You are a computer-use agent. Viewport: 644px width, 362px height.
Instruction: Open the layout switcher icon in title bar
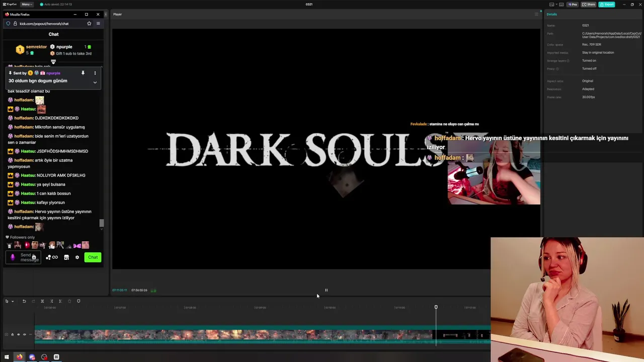552,4
